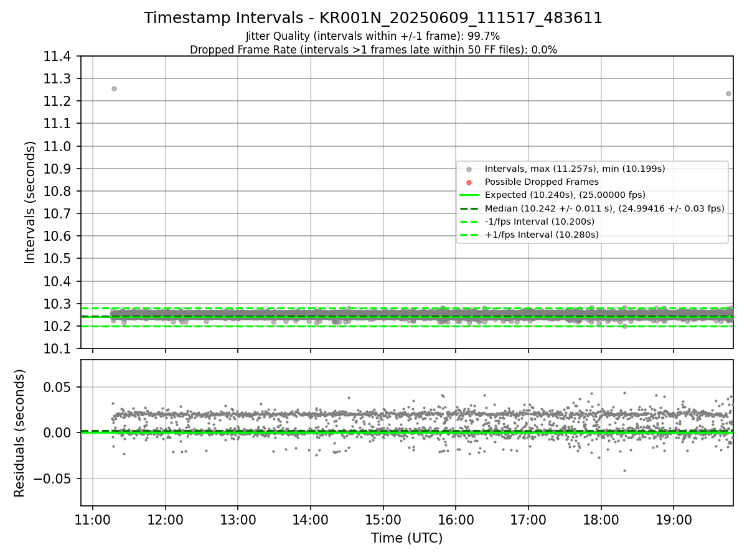Click the solid green 'Expected' legend line sample
The height and width of the screenshot is (560, 747).
click(x=469, y=195)
